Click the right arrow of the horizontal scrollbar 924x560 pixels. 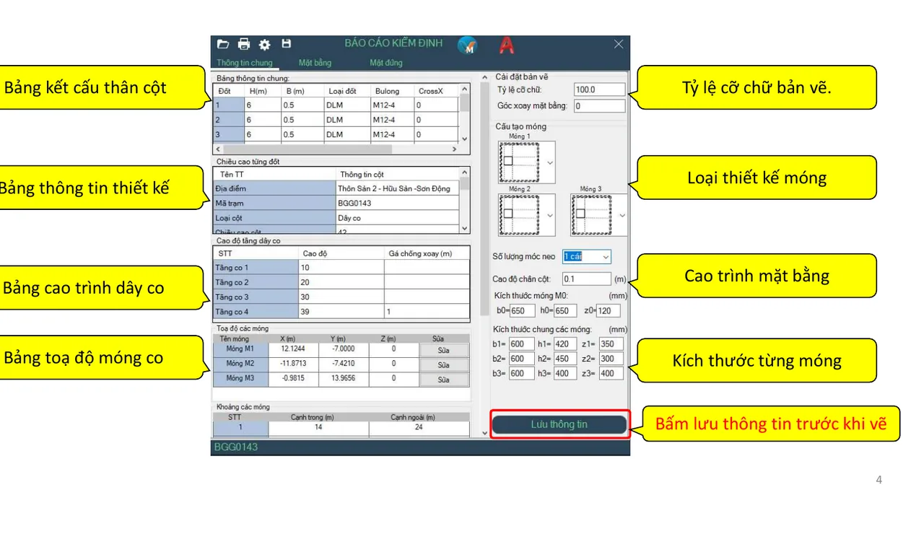click(454, 149)
